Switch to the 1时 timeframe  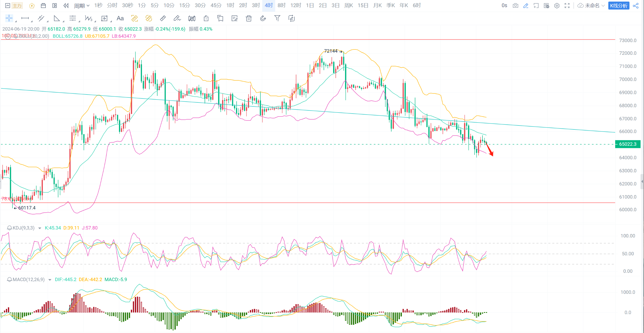pos(230,6)
